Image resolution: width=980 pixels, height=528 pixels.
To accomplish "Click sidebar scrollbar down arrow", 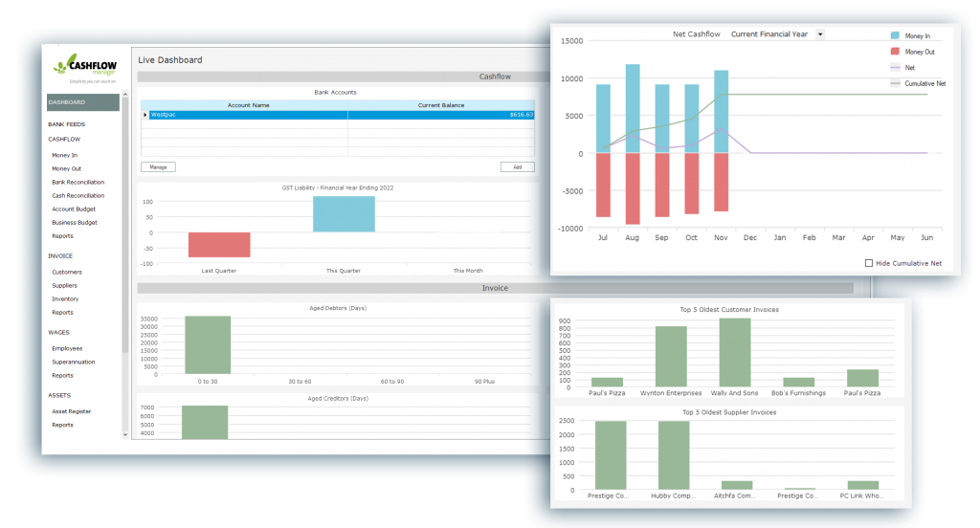I will tap(125, 434).
